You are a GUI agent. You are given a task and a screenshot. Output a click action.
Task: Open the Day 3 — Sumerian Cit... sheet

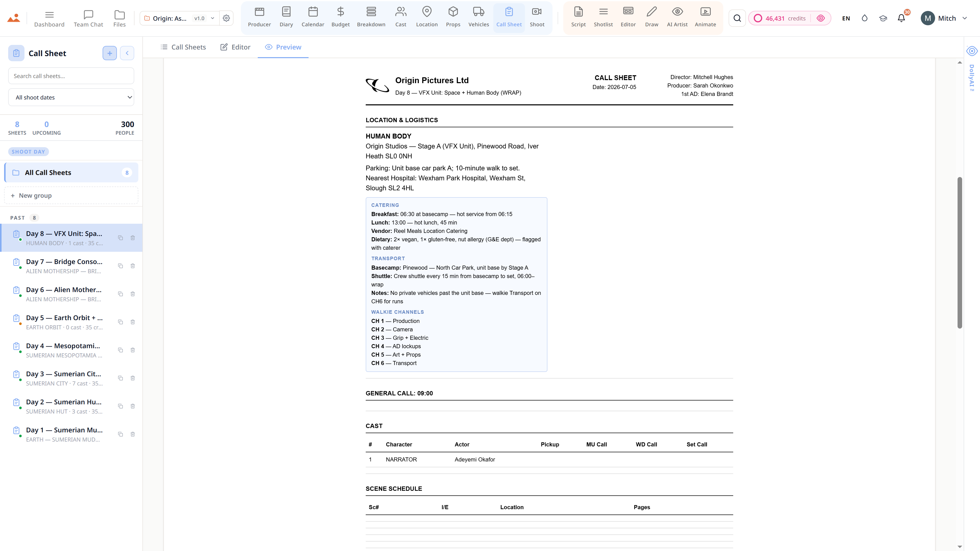[x=71, y=378]
